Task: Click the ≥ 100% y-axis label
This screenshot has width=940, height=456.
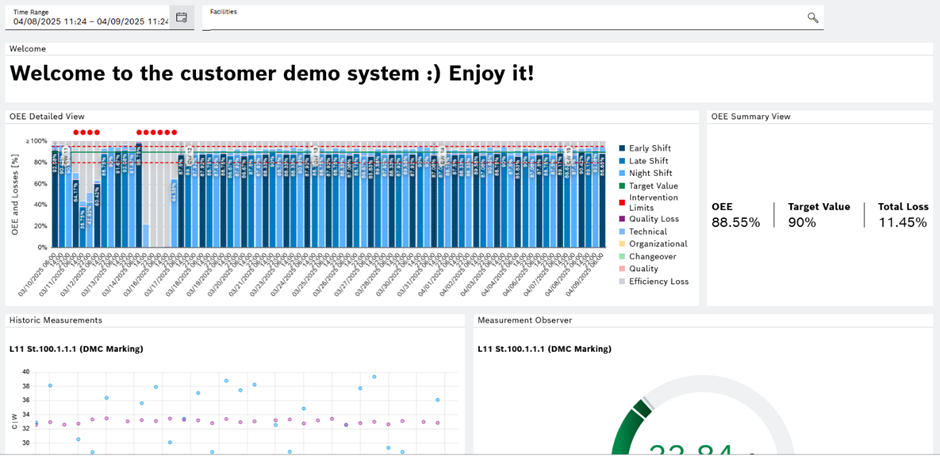Action: pyautogui.click(x=35, y=141)
